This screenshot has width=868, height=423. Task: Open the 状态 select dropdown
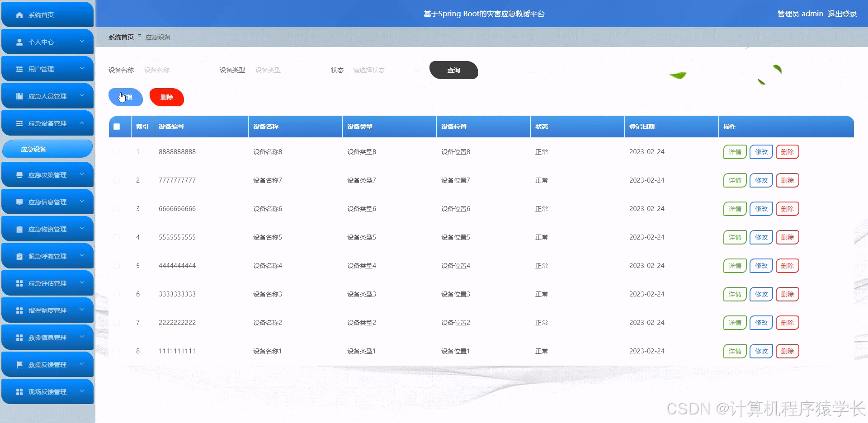click(386, 70)
